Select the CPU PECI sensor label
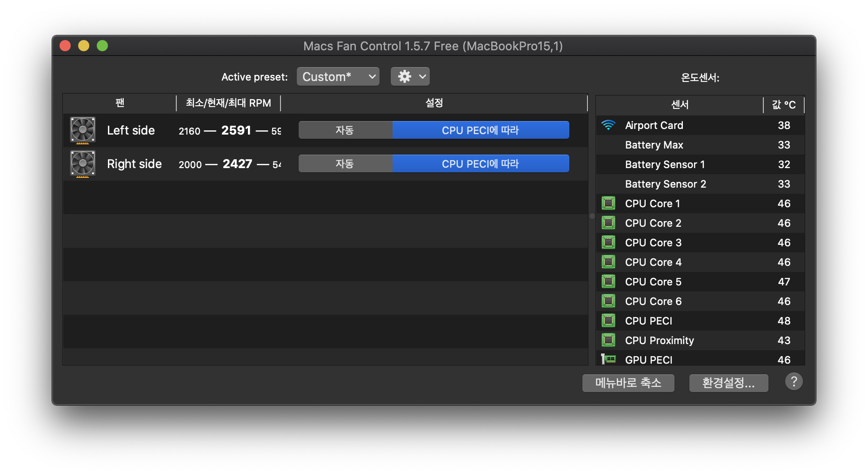868x474 pixels. (x=648, y=321)
